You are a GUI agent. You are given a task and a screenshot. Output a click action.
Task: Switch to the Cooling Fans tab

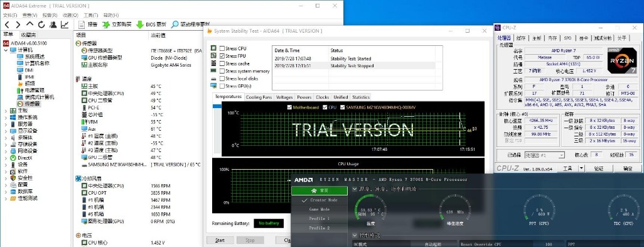(x=259, y=97)
